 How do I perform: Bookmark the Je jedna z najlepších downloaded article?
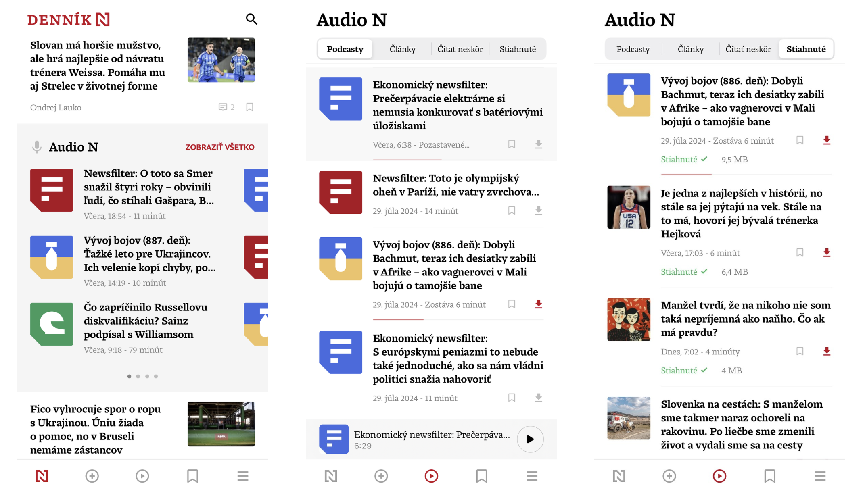(800, 252)
